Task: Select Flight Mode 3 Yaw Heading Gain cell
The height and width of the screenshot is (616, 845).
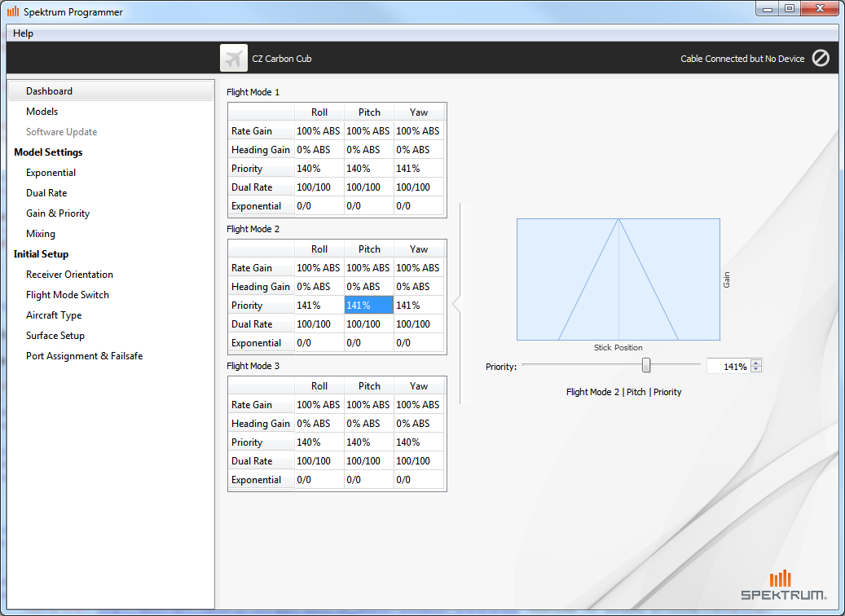Action: 419,424
